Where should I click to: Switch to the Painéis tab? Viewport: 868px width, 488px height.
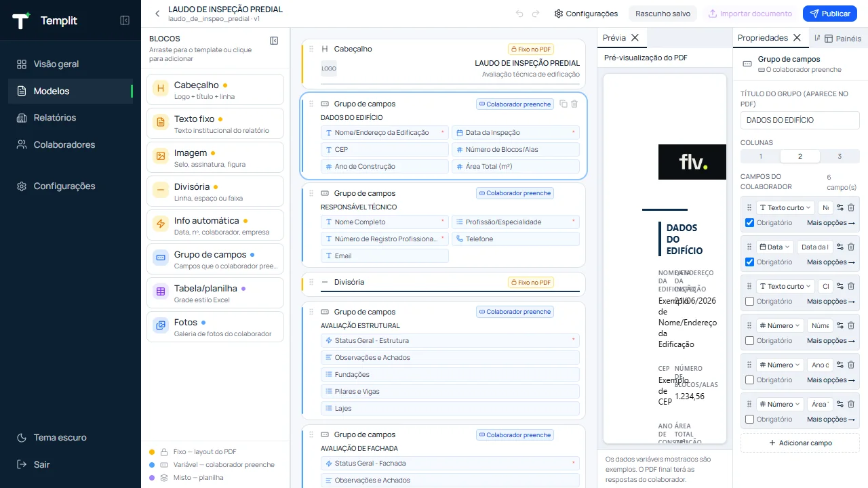click(843, 39)
